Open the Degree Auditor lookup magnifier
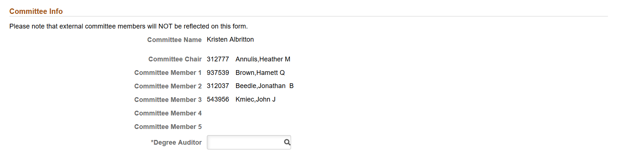 [x=287, y=142]
